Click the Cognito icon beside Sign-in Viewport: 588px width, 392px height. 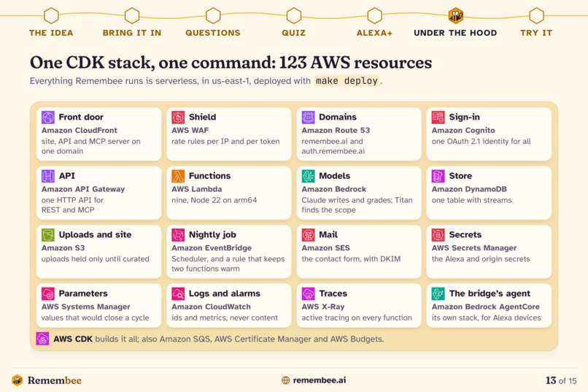pos(438,118)
